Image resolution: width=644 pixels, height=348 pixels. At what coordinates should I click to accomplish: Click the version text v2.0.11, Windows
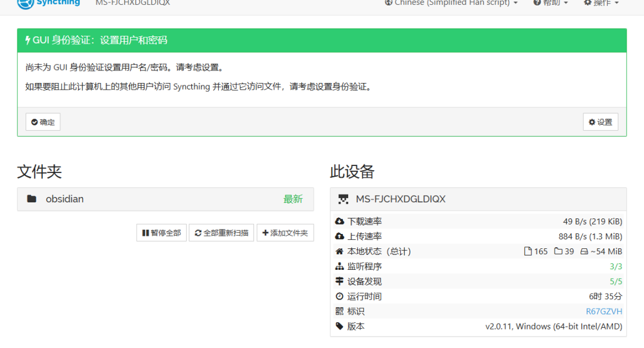[x=553, y=326]
